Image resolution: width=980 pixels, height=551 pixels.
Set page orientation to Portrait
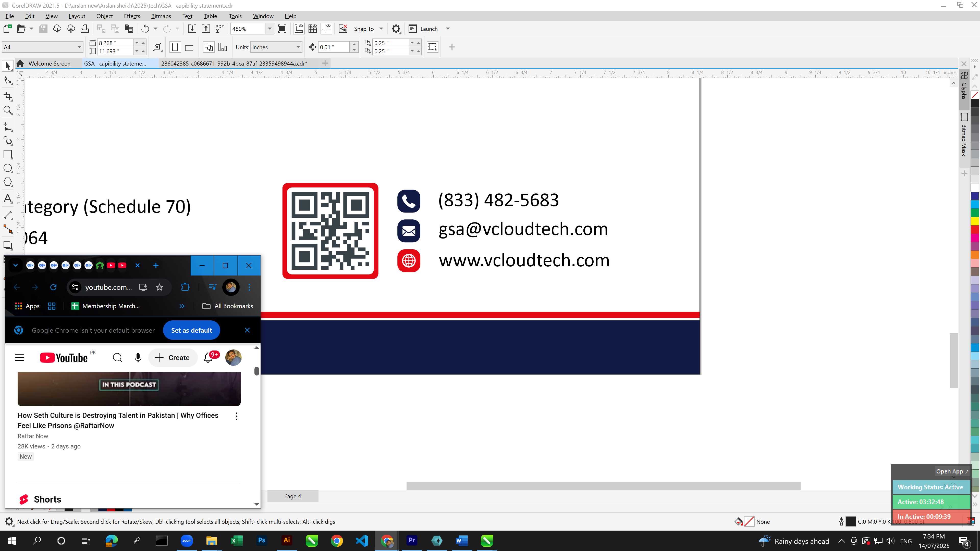click(x=175, y=47)
